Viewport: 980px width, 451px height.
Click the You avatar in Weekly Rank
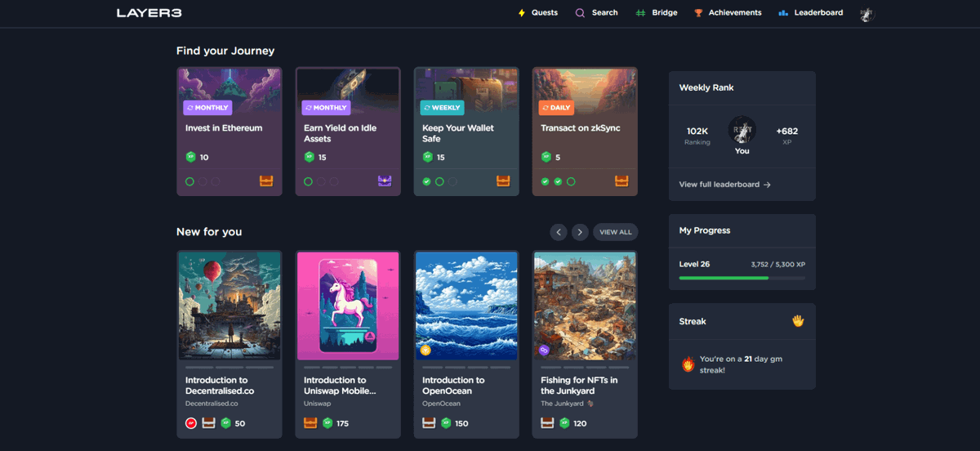coord(742,130)
